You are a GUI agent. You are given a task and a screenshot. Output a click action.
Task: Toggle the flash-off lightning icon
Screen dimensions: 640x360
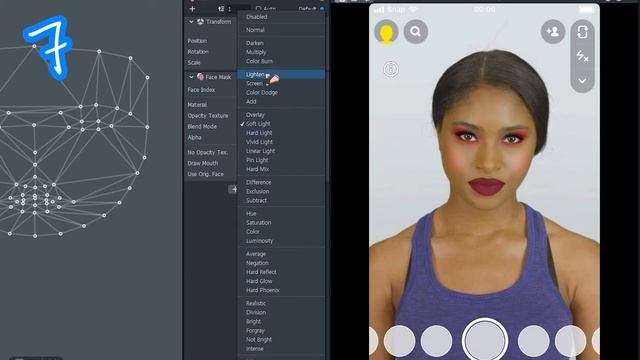coord(582,56)
